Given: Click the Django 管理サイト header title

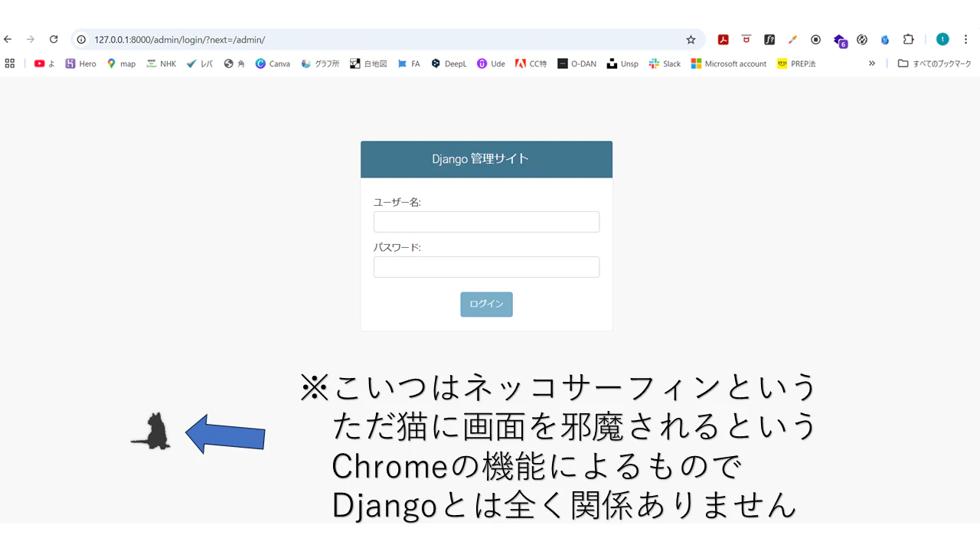Looking at the screenshot, I should point(480,159).
